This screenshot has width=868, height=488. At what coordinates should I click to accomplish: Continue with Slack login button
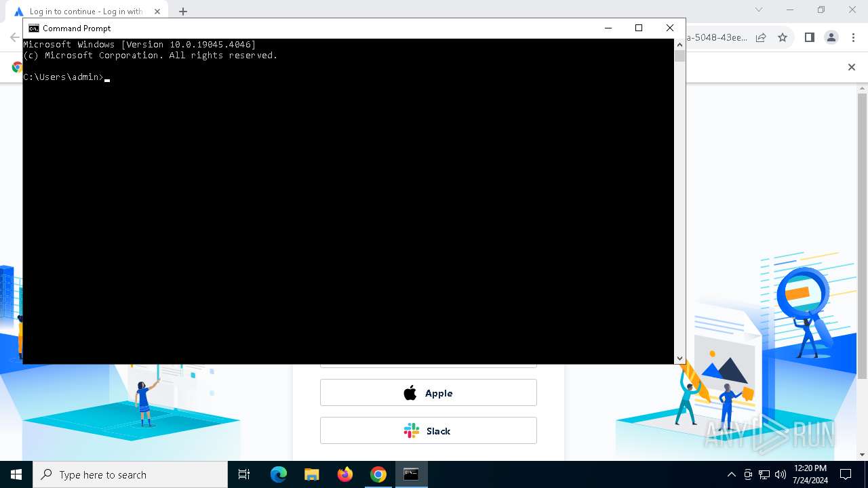[429, 430]
